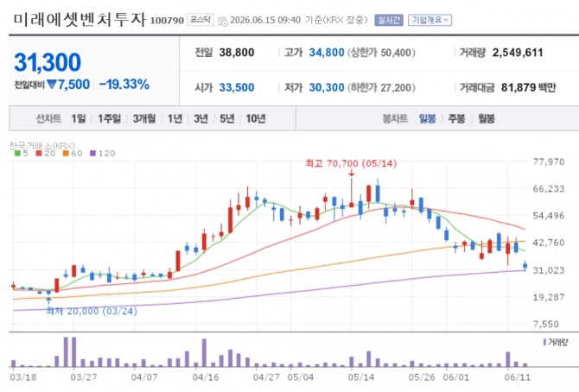Switch to 주봉 candlestick chart
This screenshot has width=579, height=392.
(456, 118)
